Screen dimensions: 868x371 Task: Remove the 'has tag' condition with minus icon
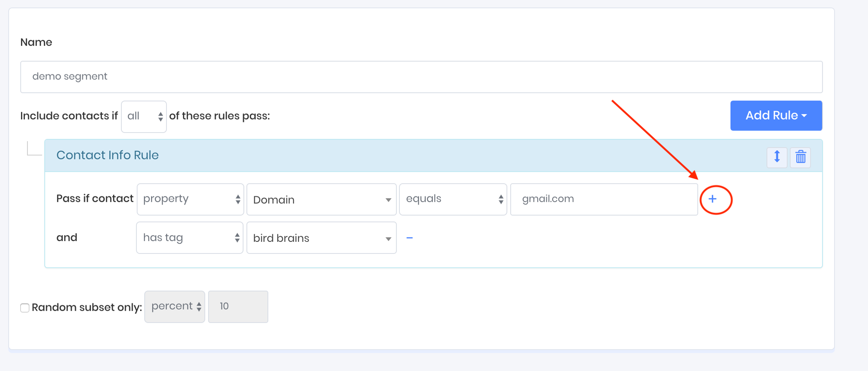click(410, 238)
